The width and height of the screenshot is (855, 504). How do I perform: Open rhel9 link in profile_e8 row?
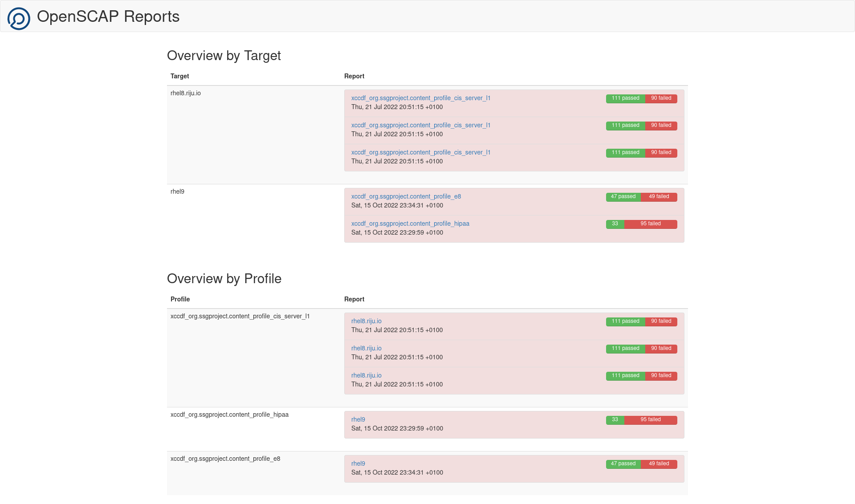(x=358, y=463)
